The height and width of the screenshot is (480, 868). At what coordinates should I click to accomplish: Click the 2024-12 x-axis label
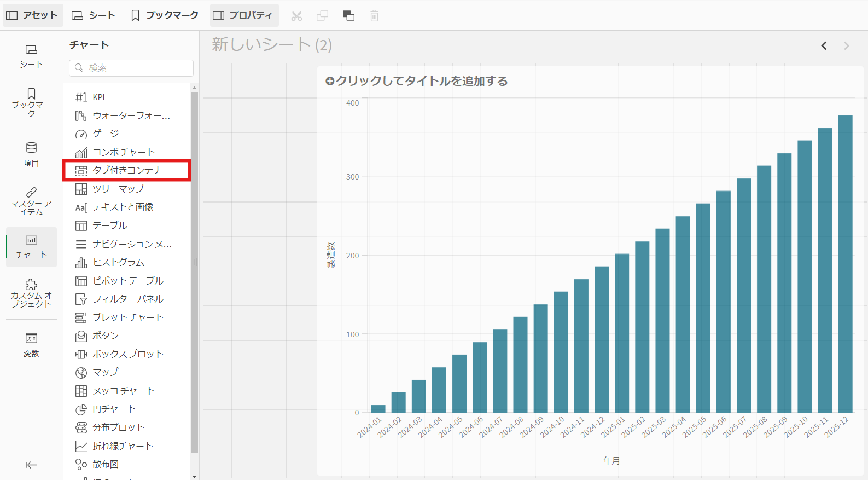(x=593, y=427)
